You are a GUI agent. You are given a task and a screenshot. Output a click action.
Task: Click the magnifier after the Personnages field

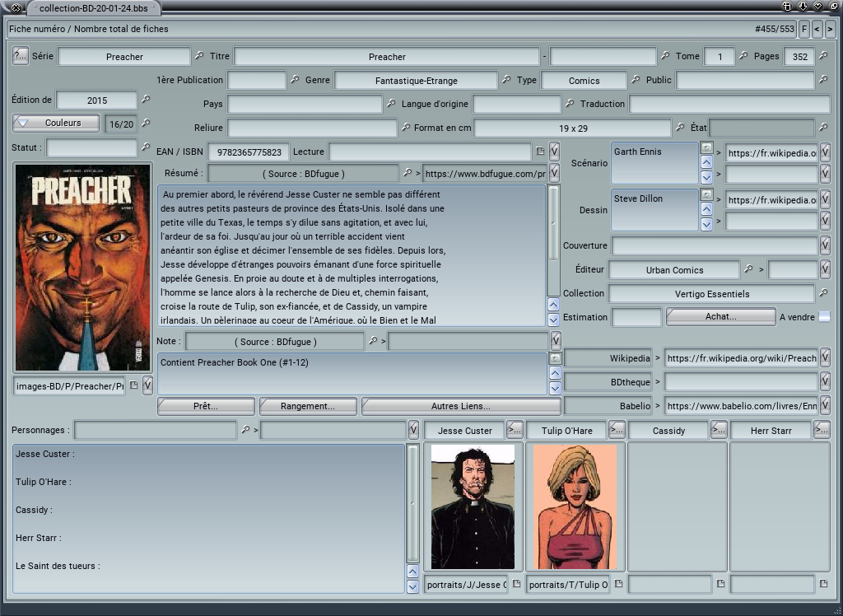click(x=245, y=429)
